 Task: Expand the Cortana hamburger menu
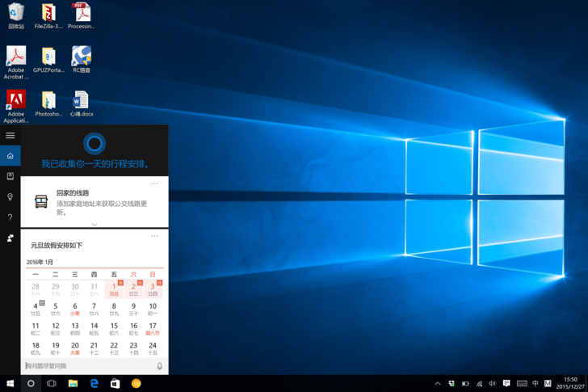(10, 136)
